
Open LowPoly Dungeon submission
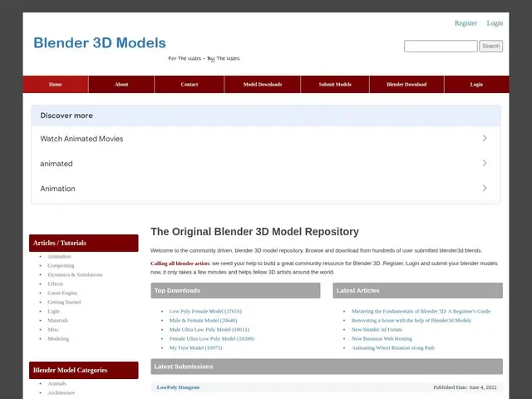click(178, 387)
